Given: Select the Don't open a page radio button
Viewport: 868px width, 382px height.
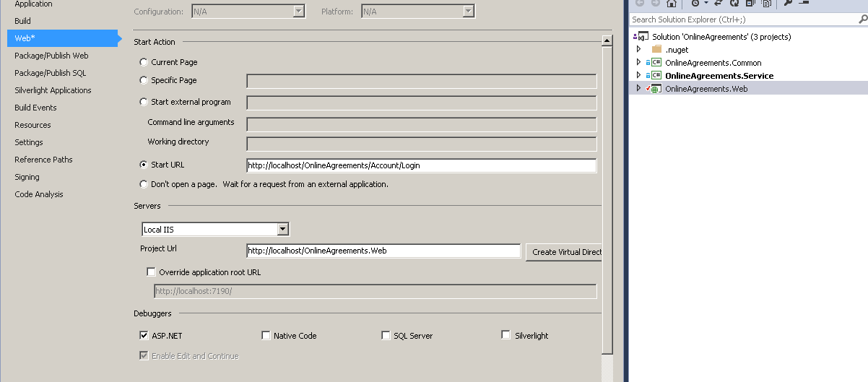Looking at the screenshot, I should tap(144, 184).
